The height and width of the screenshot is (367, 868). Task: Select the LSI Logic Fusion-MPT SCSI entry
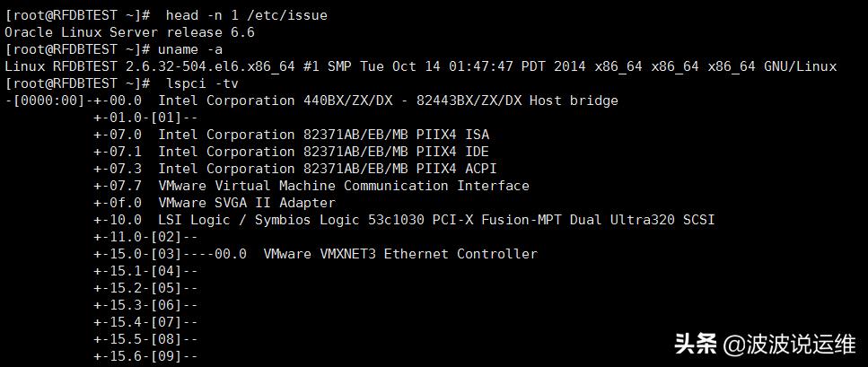click(x=436, y=220)
